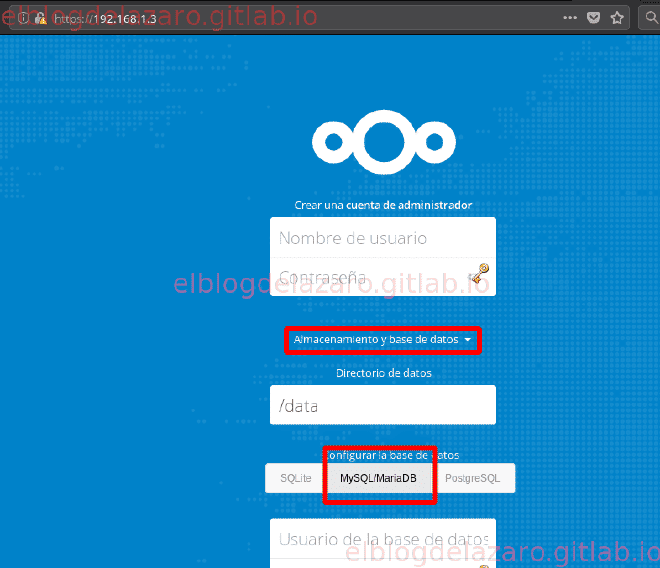This screenshot has width=660, height=568.
Task: Focus the Contraseña password field
Action: pyautogui.click(x=383, y=277)
